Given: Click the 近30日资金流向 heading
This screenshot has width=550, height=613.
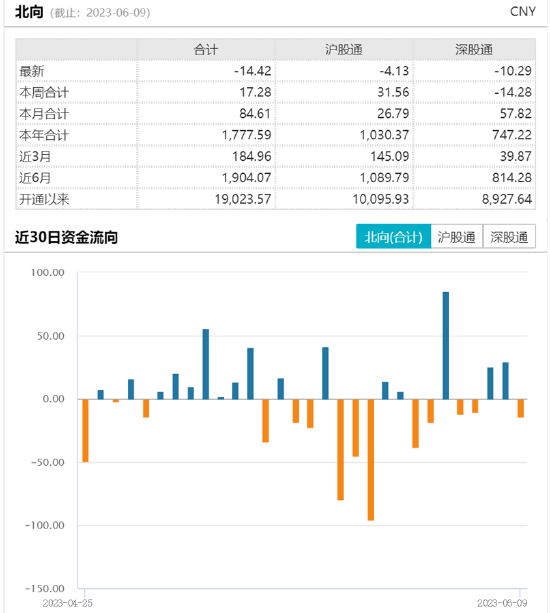Looking at the screenshot, I should (66, 237).
